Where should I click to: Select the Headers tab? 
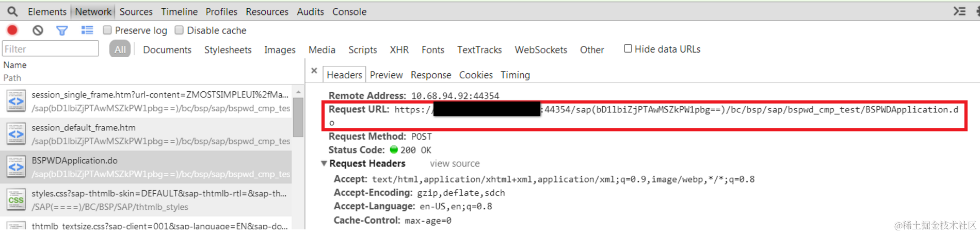tap(344, 75)
